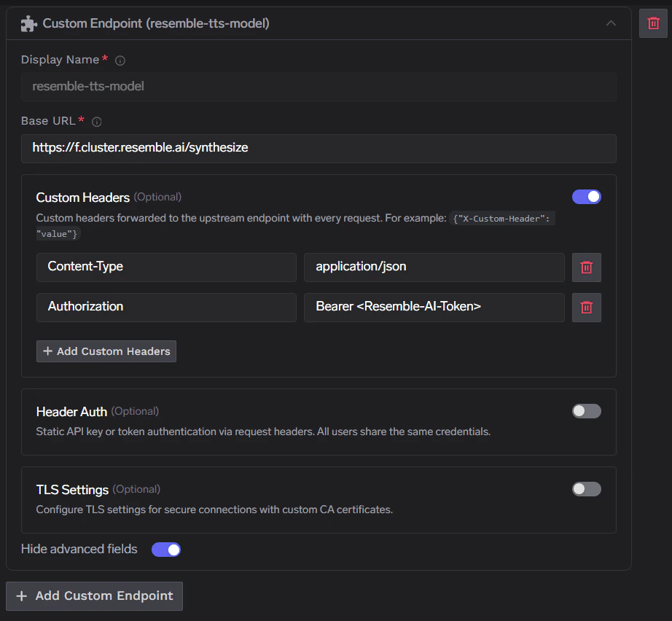
Task: Click the puzzle-piece Custom Endpoint icon
Action: [28, 23]
